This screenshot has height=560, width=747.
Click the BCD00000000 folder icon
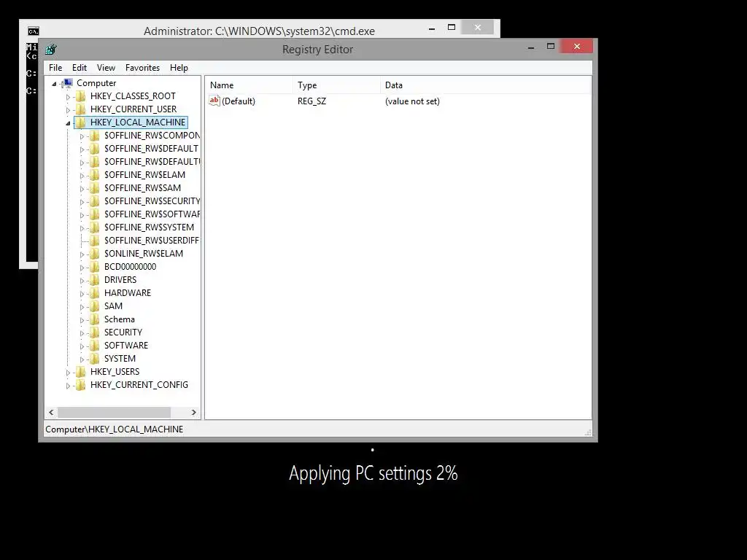coord(95,267)
